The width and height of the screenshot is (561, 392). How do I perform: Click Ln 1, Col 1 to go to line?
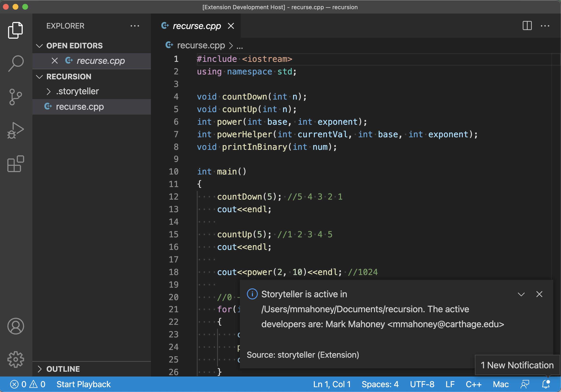(x=332, y=384)
